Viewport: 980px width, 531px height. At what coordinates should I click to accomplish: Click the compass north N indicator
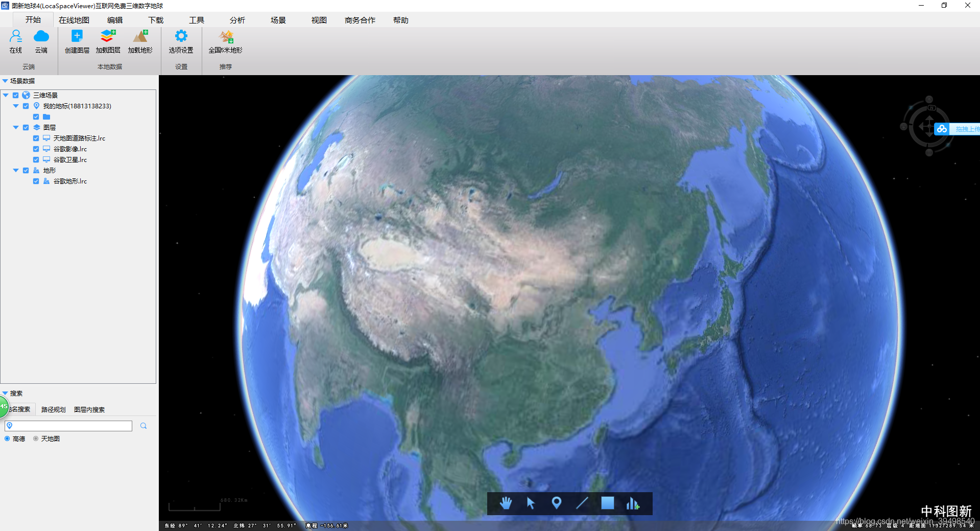(931, 108)
